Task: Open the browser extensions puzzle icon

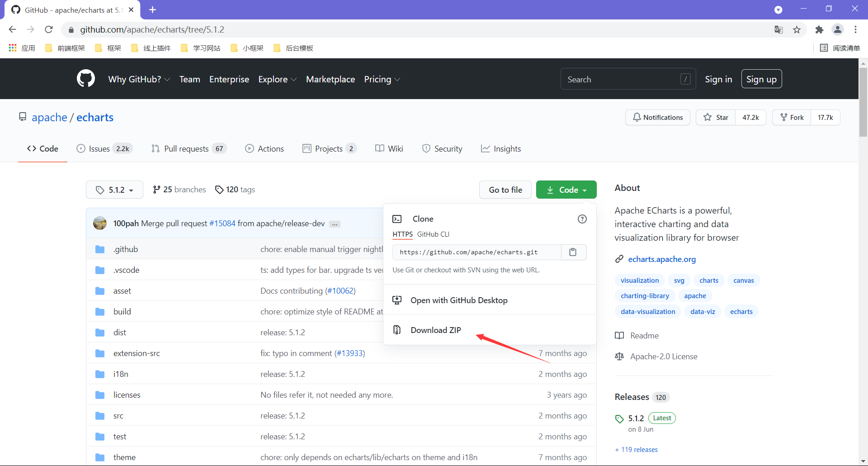Action: point(819,29)
